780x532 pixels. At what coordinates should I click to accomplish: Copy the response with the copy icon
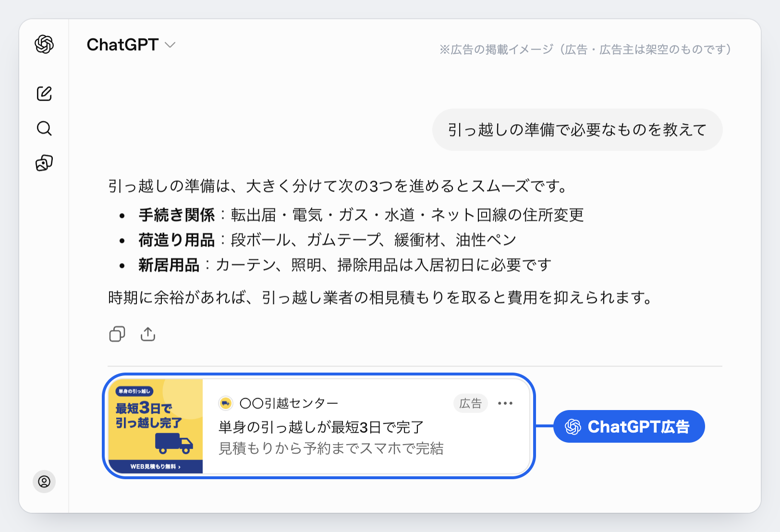point(117,334)
